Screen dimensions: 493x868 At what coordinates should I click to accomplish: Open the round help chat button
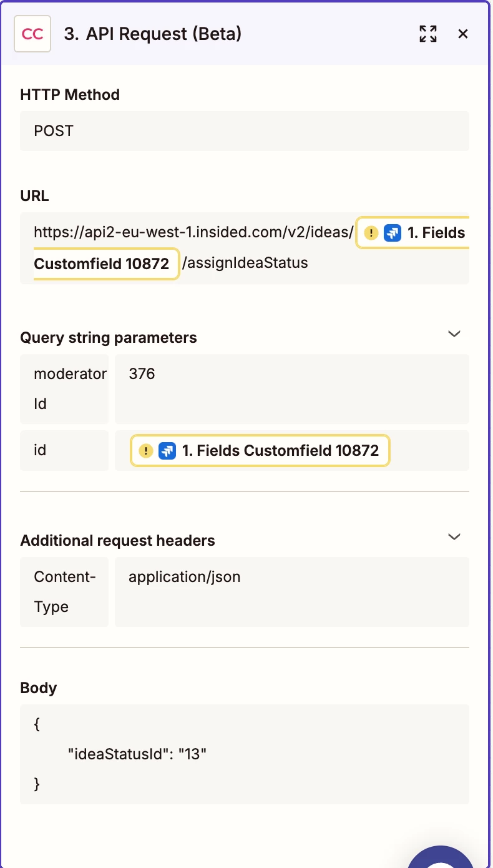(442, 859)
